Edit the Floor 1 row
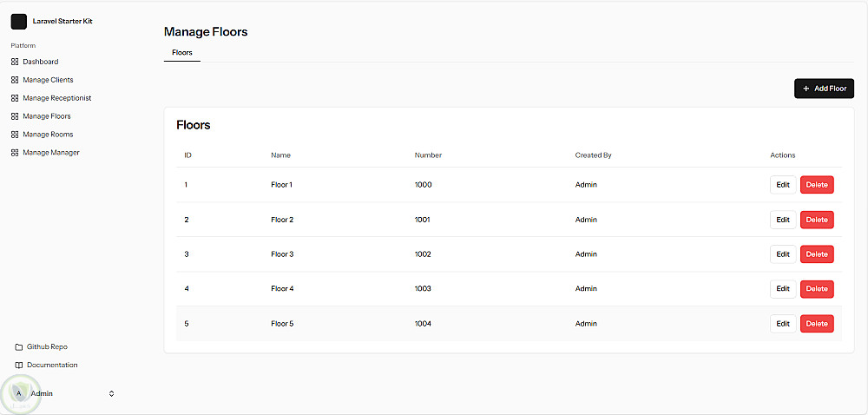868x415 pixels. pos(783,185)
